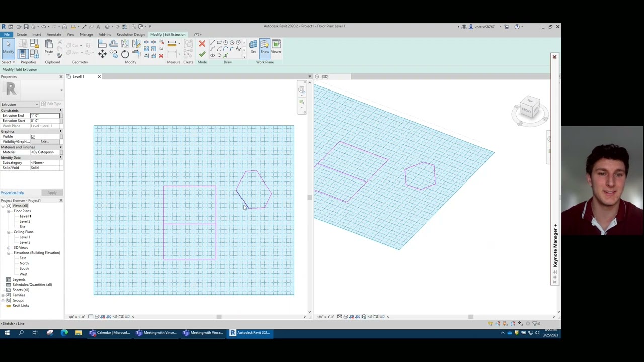This screenshot has height=362, width=644.
Task: Click the green Finish Edit Mode checkmark
Action: [202, 54]
